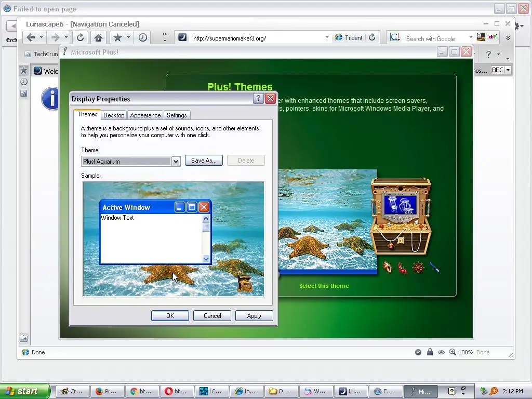Screen dimensions: 532x399
Task: Switch to the Settings tab
Action: click(x=177, y=115)
